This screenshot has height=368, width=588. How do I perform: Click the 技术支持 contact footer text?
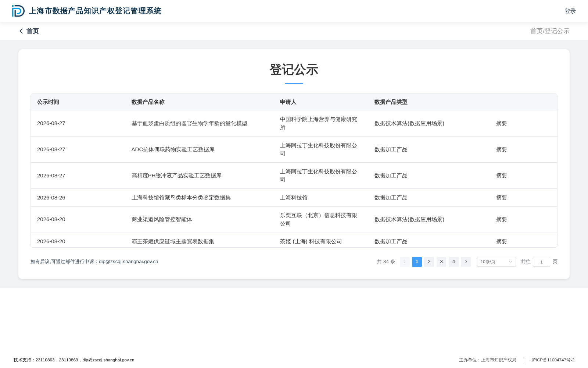tap(74, 360)
